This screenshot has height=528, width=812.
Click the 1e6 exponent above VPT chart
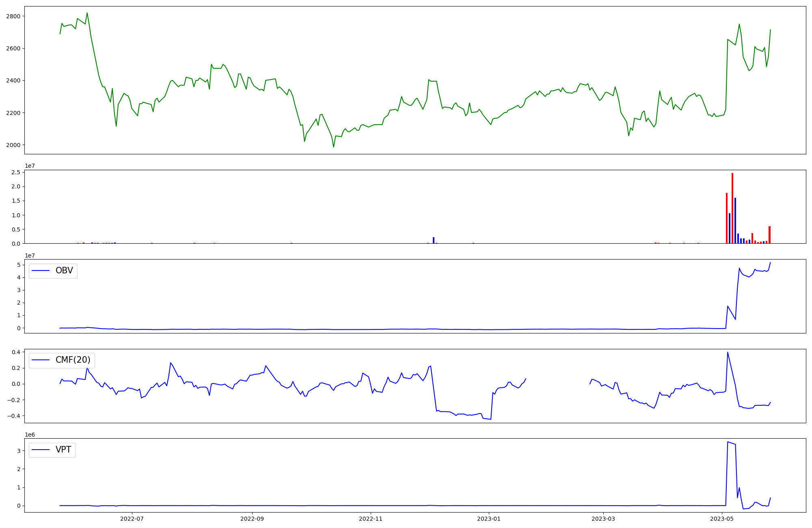pos(30,435)
